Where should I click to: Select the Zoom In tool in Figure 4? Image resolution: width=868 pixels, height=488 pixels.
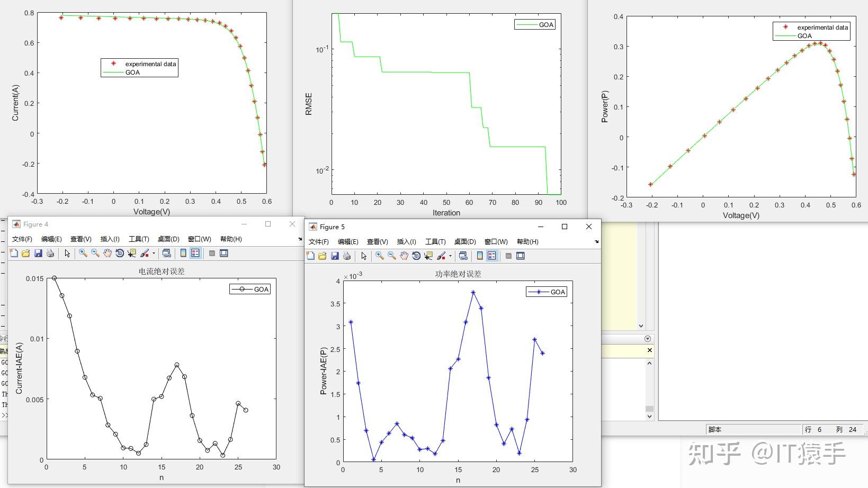83,253
